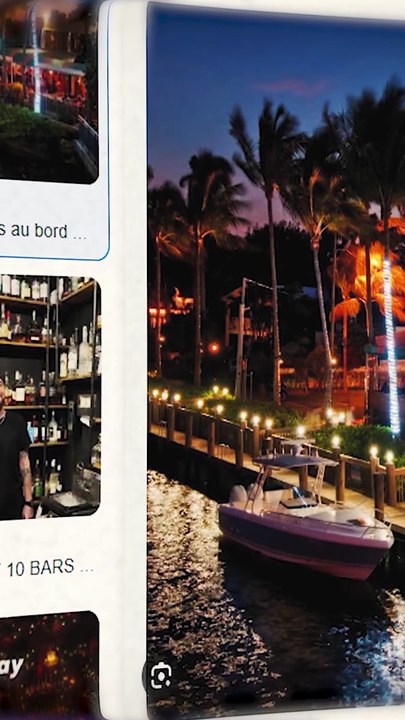Screen dimensions: 405x720
Task: Open the 'au bord ...' caption link
Action: pyautogui.click(x=43, y=231)
